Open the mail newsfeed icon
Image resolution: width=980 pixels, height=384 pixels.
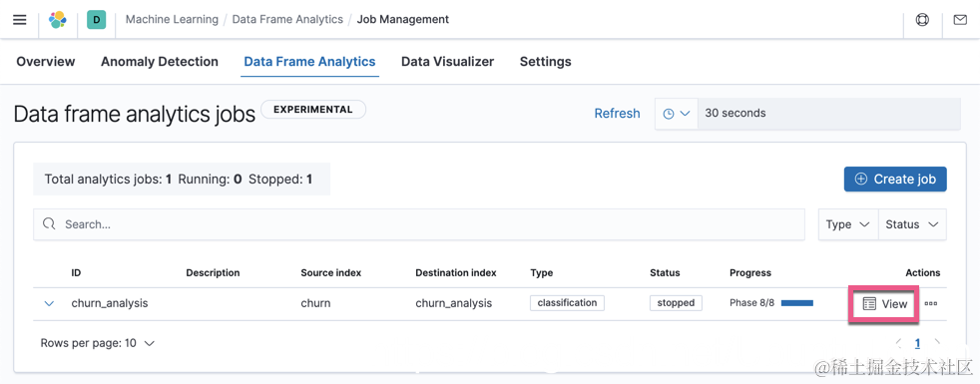click(960, 19)
